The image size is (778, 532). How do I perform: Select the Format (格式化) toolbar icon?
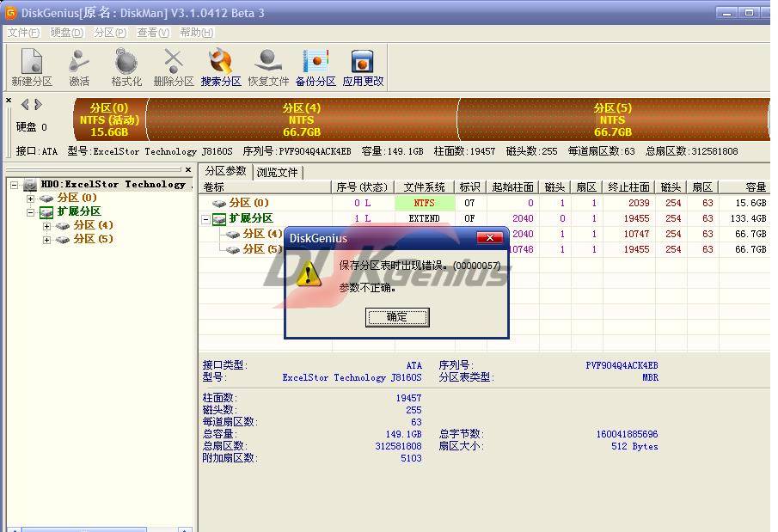click(x=126, y=62)
